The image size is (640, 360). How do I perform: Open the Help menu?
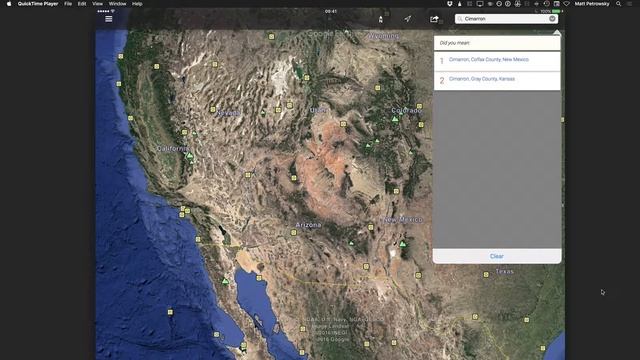(x=137, y=4)
